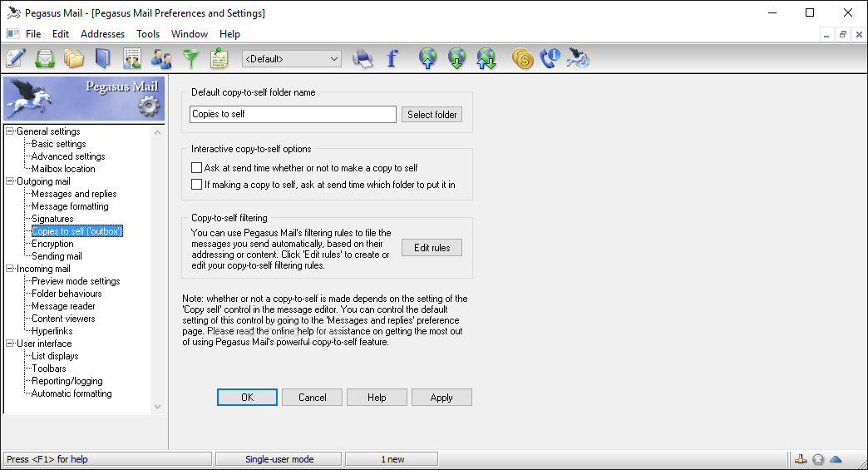Click the tree scrollbar down arrow
868x470 pixels.
point(158,407)
